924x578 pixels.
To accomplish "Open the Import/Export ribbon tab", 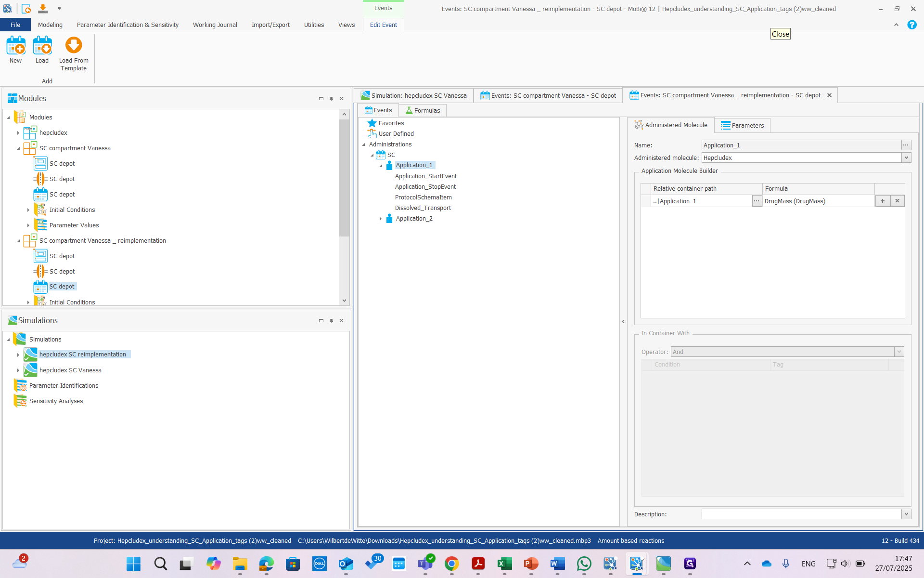I will [x=270, y=25].
